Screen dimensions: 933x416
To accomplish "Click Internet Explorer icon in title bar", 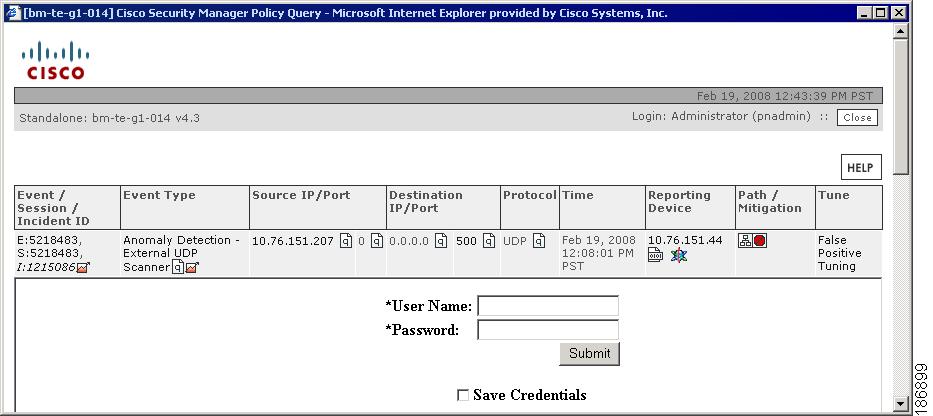I will pos(13,12).
